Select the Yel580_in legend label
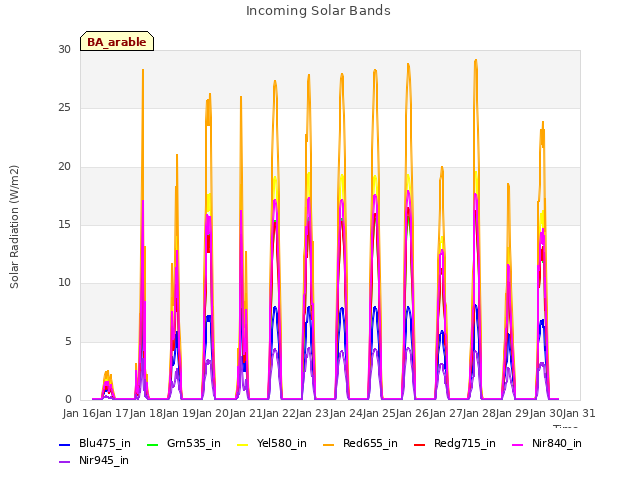The width and height of the screenshot is (640, 480). click(x=282, y=444)
